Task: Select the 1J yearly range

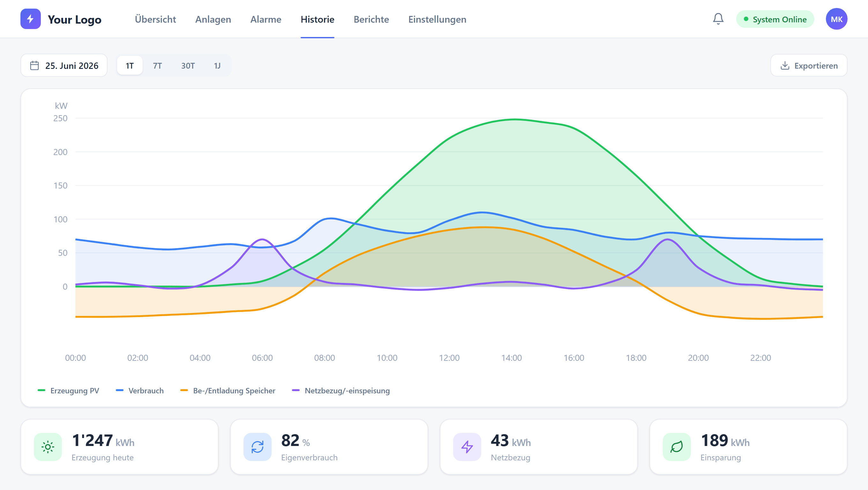Action: pos(217,65)
